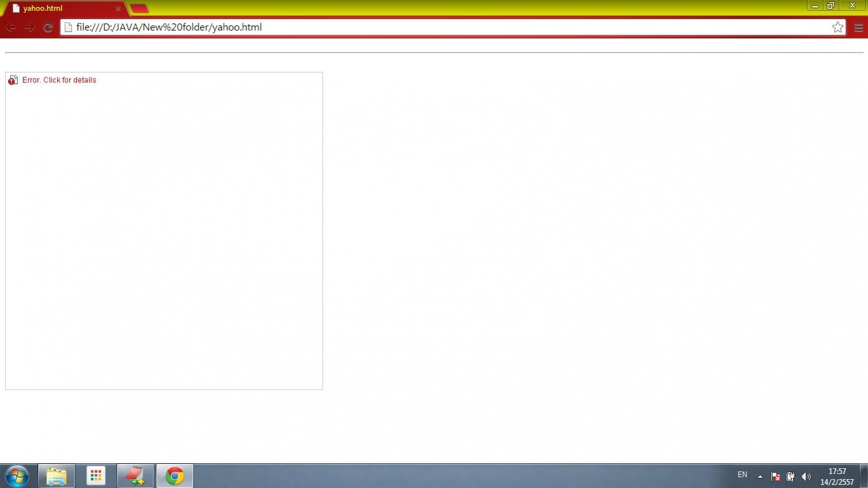The width and height of the screenshot is (868, 488).
Task: Click the power/battery tray icon
Action: coord(790,477)
